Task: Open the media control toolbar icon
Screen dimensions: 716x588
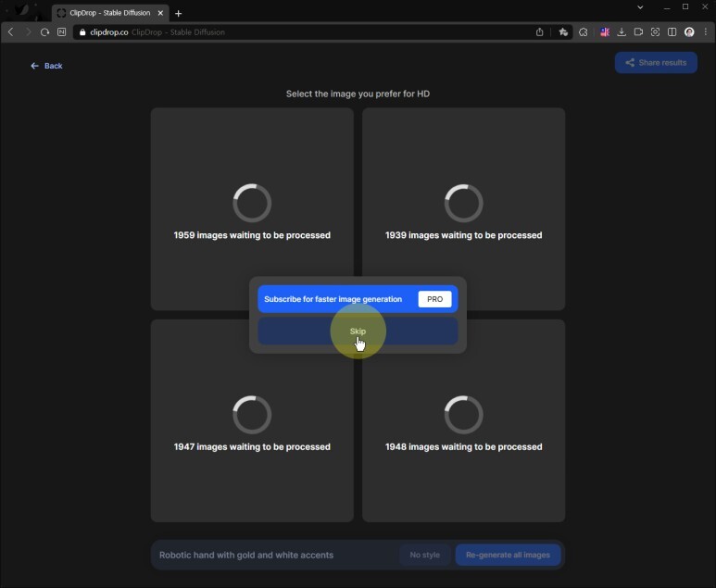Action: coord(638,32)
